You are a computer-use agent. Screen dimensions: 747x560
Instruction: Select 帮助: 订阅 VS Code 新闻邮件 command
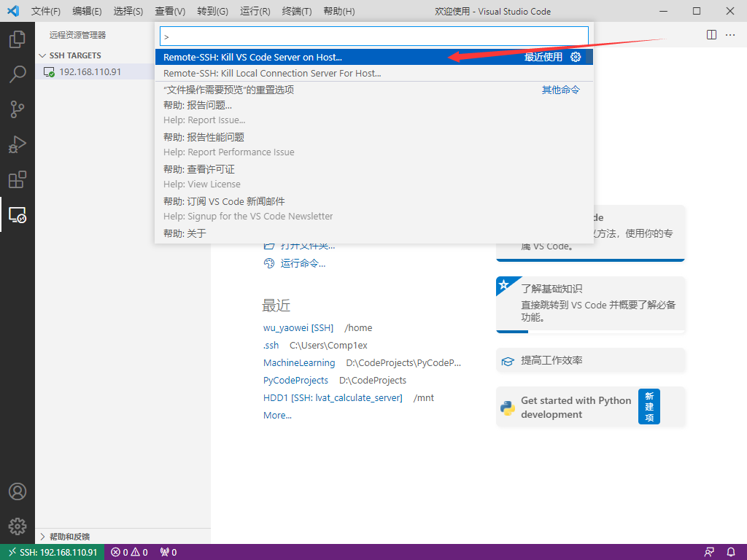[x=374, y=209]
